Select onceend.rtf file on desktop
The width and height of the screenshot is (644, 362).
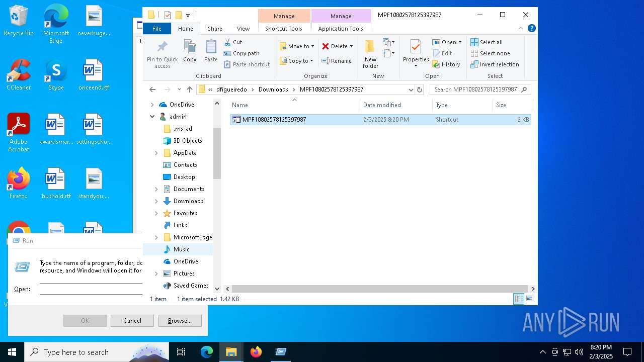click(94, 75)
